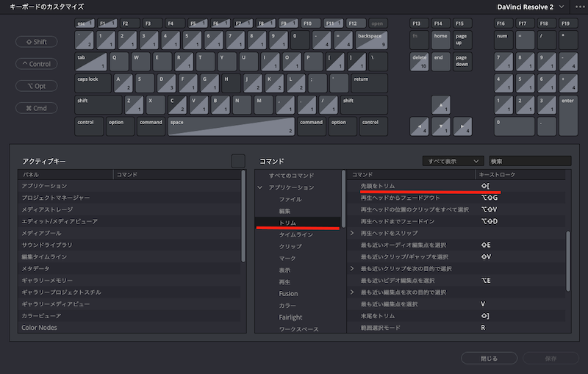Select the ファイル command category
This screenshot has width=588, height=374.
click(x=298, y=199)
